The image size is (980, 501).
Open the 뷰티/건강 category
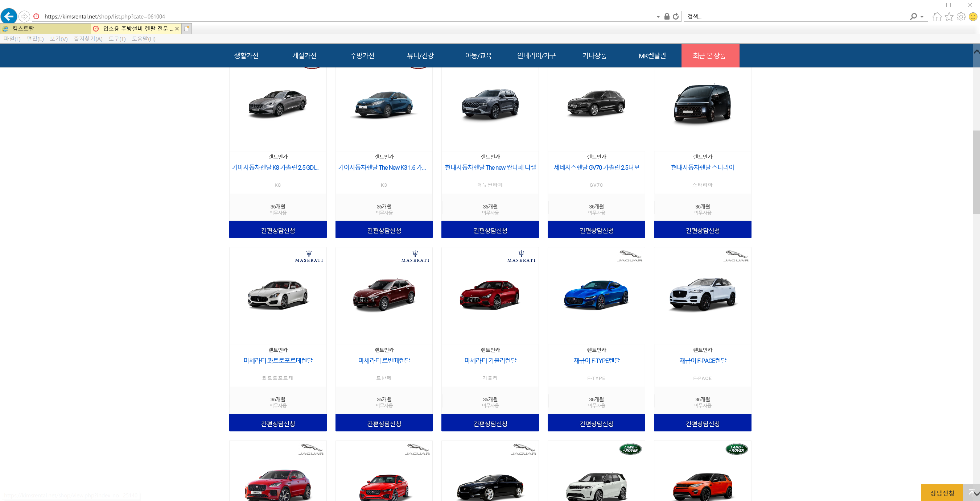click(420, 55)
